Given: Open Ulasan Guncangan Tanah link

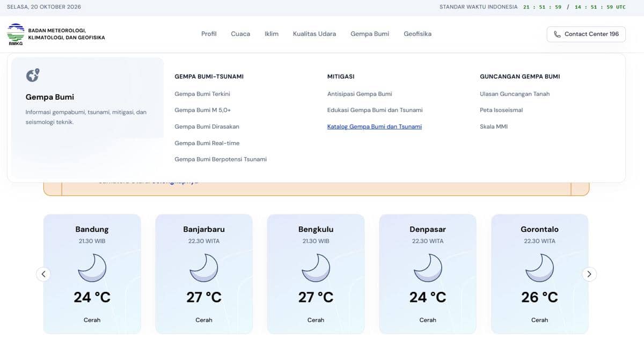Looking at the screenshot, I should (515, 94).
